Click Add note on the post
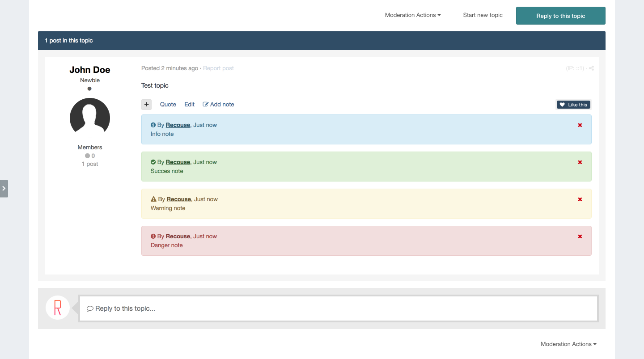 218,105
